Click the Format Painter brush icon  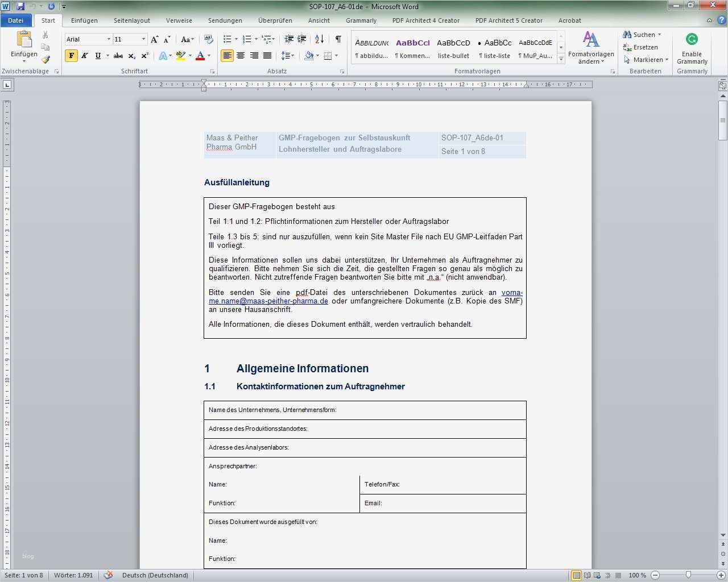click(x=45, y=59)
